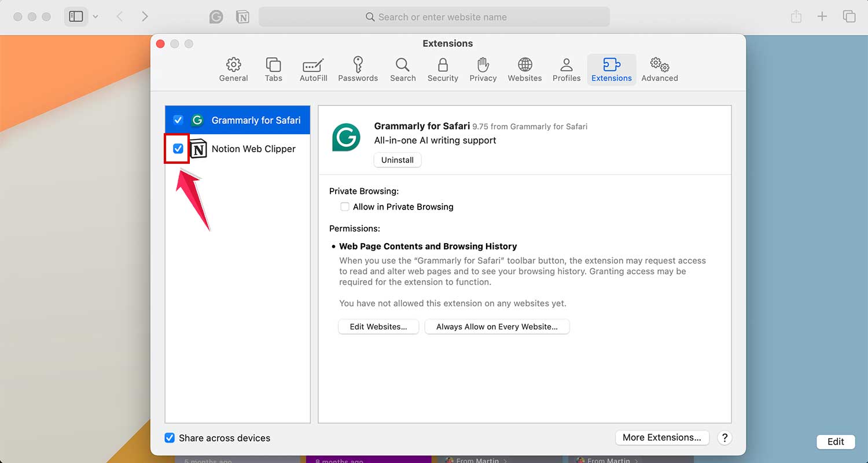This screenshot has height=463, width=868.
Task: Uncheck Share across devices
Action: point(170,438)
